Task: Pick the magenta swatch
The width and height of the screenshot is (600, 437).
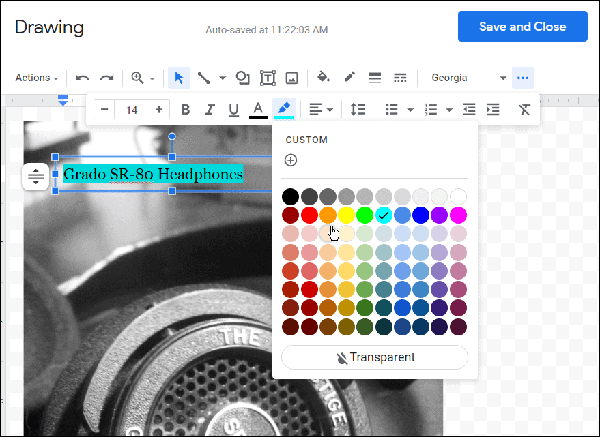Action: tap(458, 215)
